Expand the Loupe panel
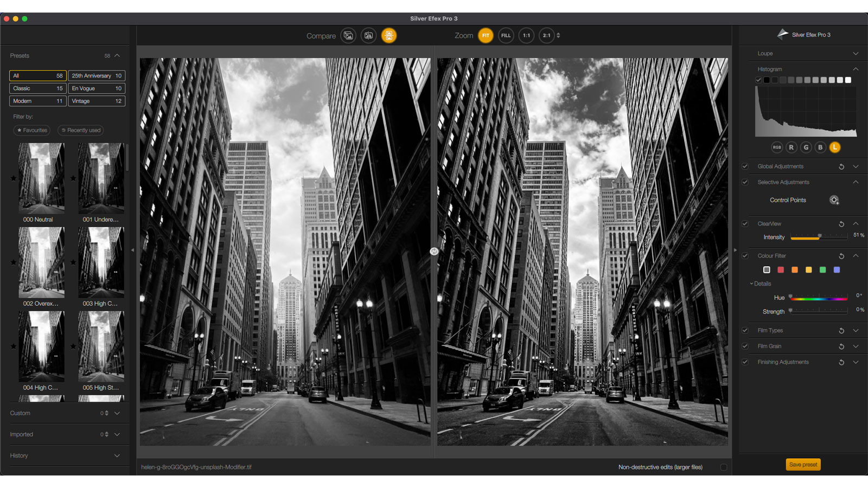The image size is (868, 488). coord(856,54)
